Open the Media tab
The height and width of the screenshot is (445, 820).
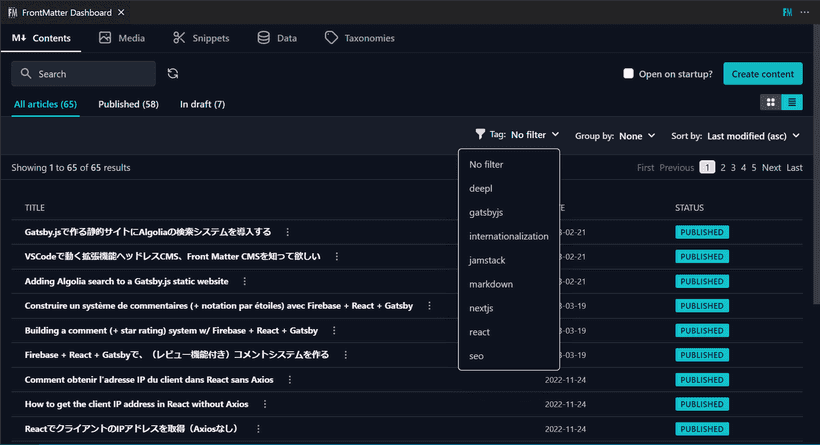click(x=122, y=38)
